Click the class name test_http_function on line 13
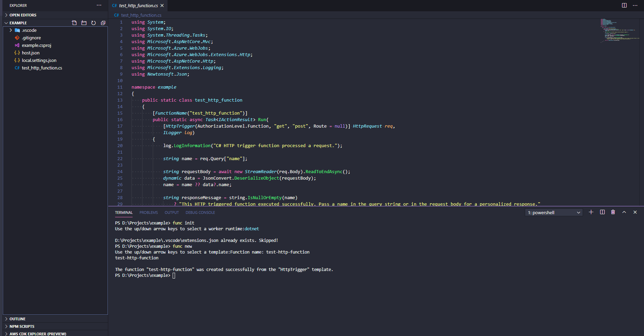 coord(219,100)
